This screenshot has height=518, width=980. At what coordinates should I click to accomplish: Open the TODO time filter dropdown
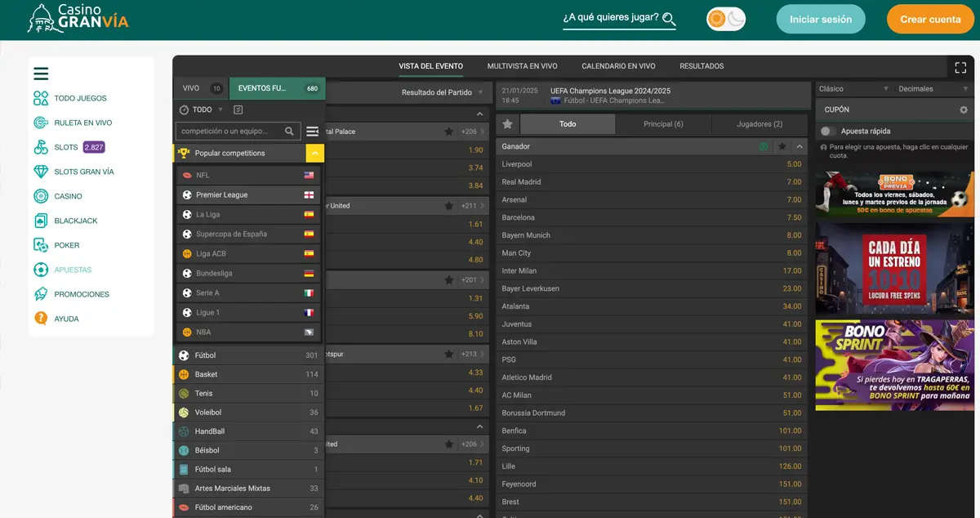click(x=200, y=109)
